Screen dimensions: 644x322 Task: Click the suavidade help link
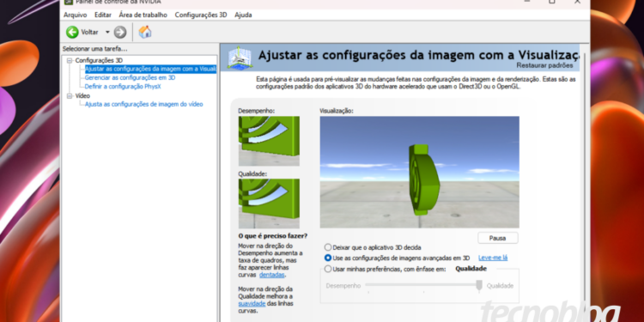[252, 303]
